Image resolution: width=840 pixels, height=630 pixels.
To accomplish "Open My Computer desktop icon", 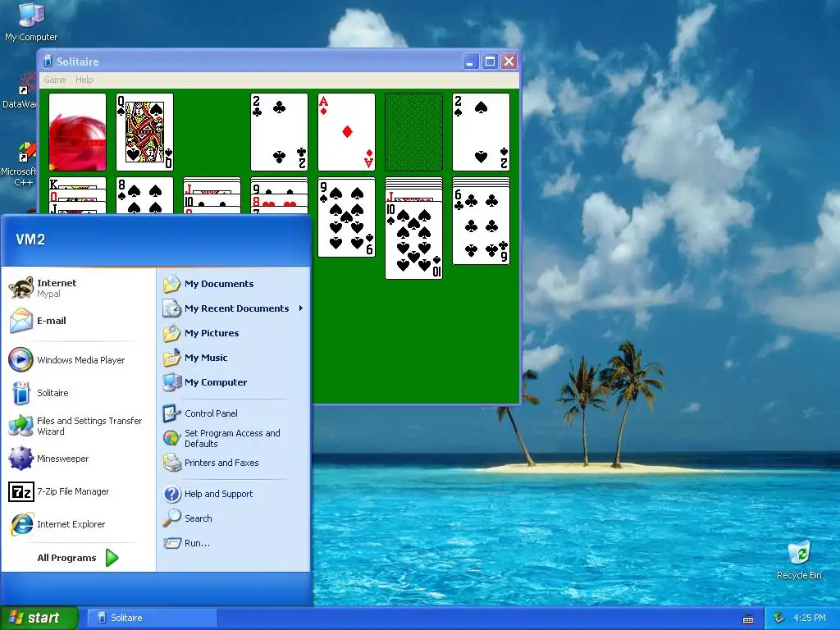I will coord(31,22).
